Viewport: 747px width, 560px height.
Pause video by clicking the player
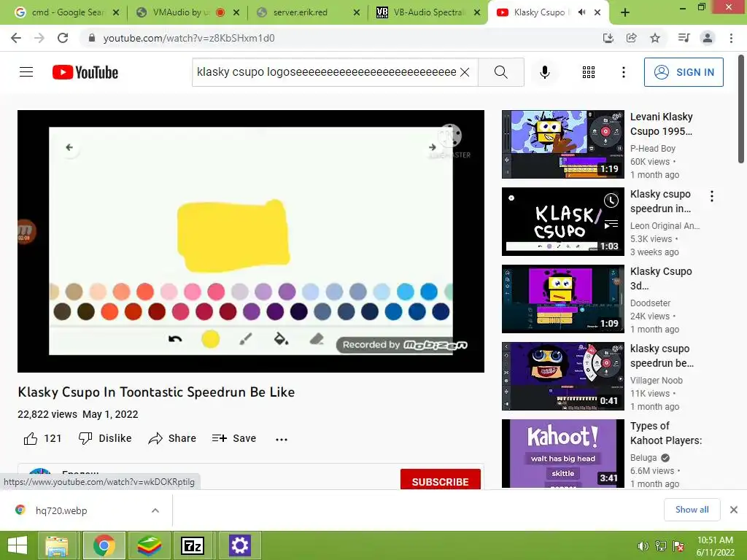click(251, 241)
